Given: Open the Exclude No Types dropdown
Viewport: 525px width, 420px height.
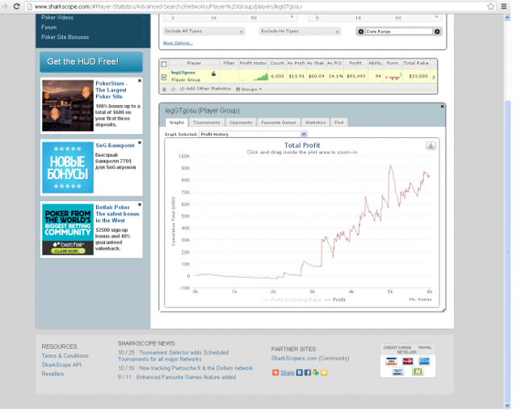Looking at the screenshot, I should (x=300, y=31).
